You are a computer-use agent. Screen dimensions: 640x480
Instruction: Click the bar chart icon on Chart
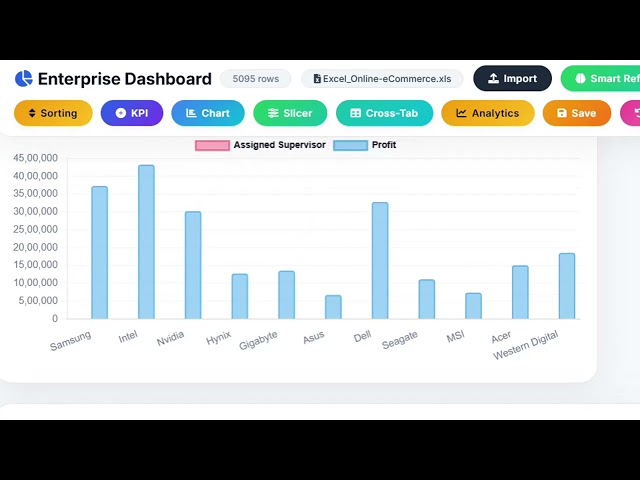point(191,113)
